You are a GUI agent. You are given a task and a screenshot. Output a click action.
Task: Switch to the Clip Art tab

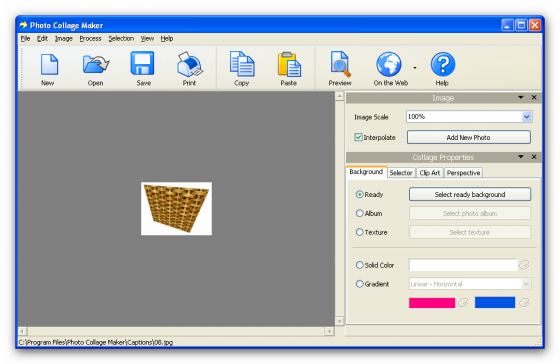click(x=430, y=173)
